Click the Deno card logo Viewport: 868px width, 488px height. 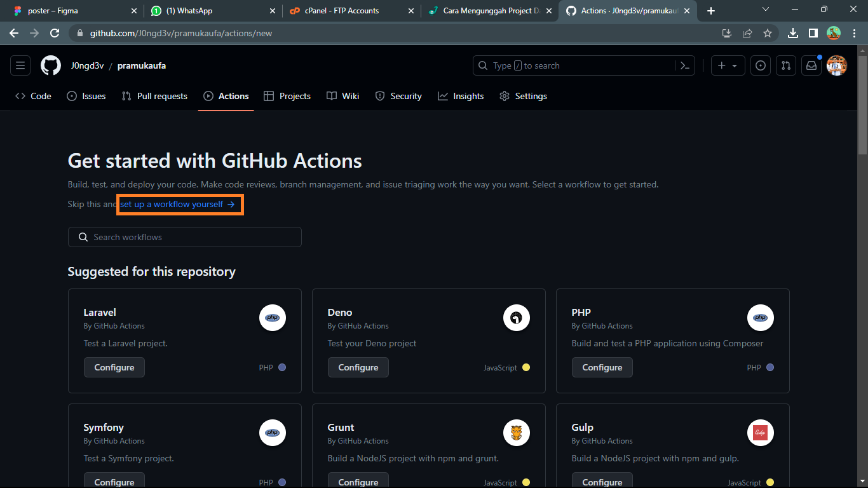point(517,318)
